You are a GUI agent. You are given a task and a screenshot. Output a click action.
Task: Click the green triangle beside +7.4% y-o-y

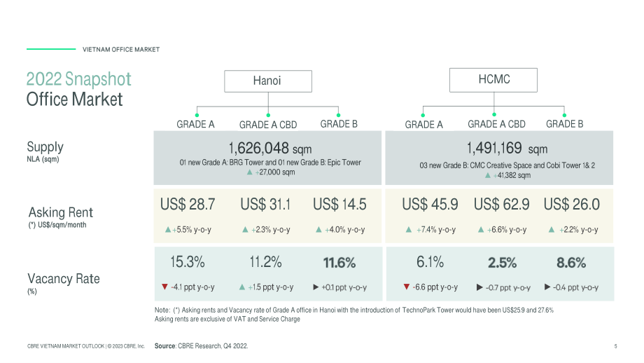coord(408,229)
